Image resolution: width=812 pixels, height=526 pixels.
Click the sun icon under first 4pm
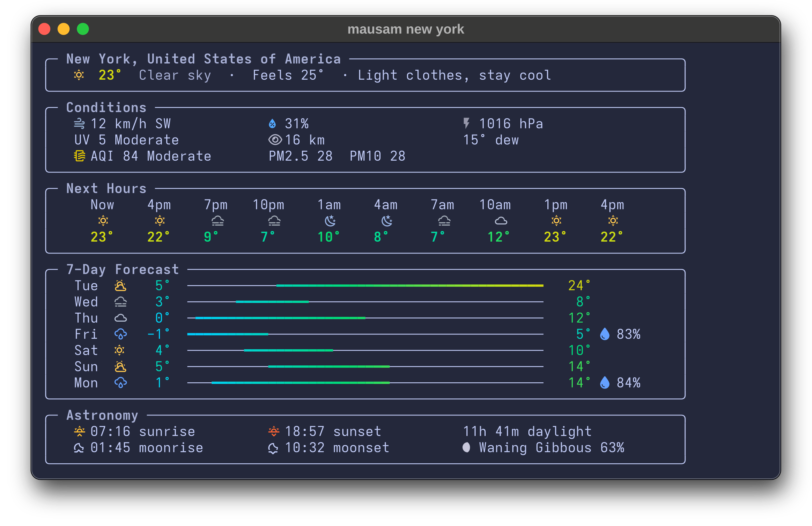(x=160, y=221)
